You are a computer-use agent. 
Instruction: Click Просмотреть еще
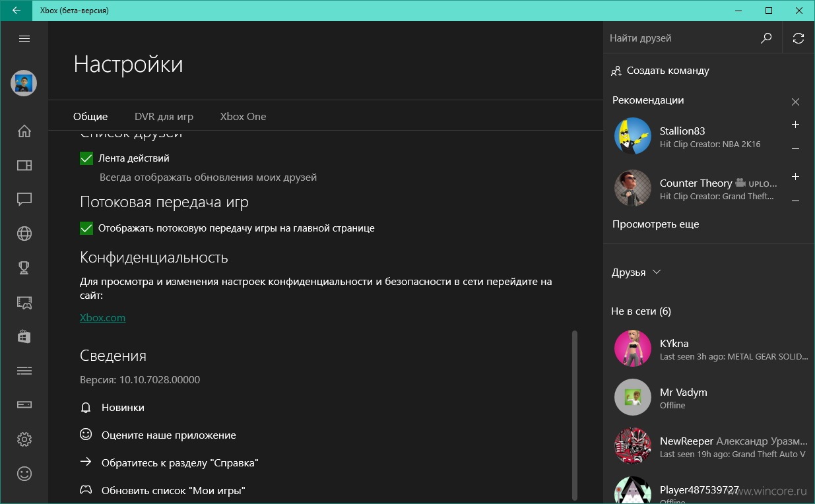point(655,224)
